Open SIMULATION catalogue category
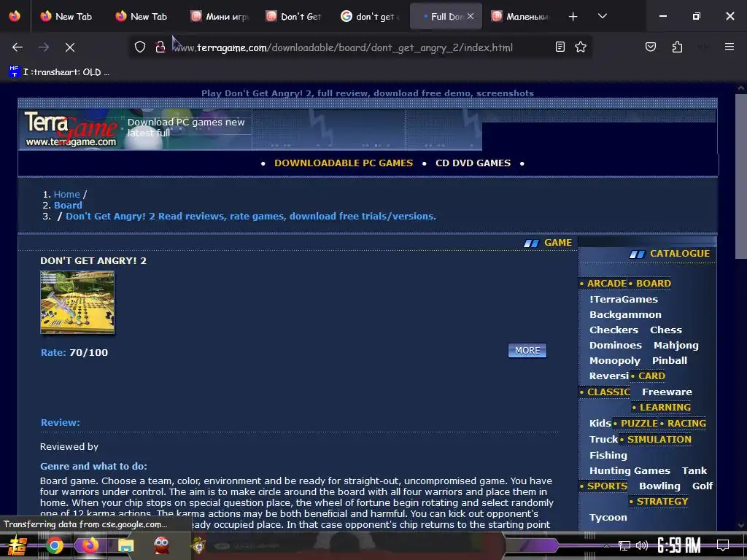747x560 pixels. [x=659, y=440]
